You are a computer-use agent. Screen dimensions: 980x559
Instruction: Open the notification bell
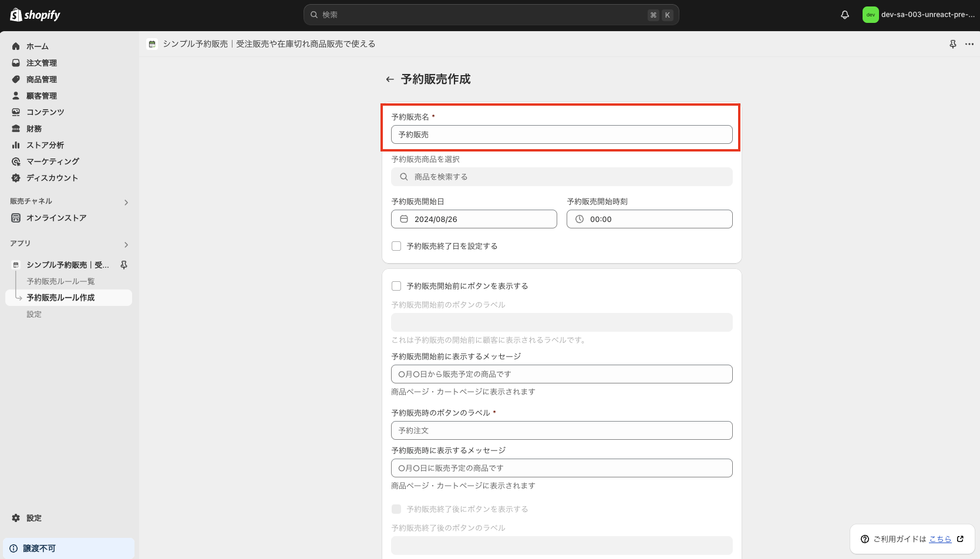click(844, 15)
